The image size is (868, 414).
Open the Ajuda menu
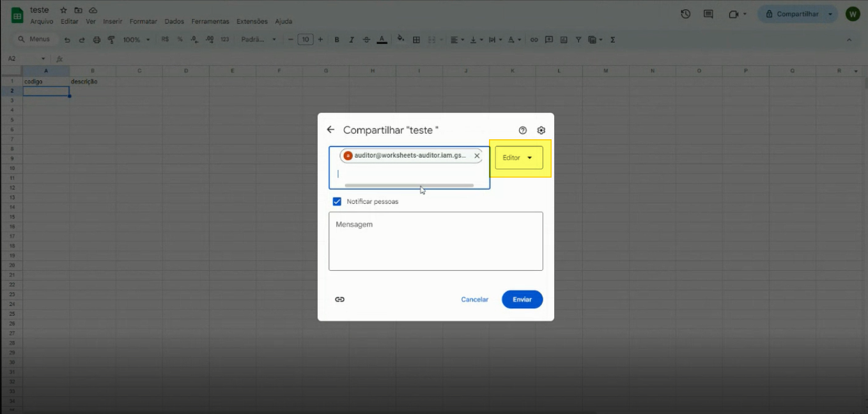click(283, 22)
